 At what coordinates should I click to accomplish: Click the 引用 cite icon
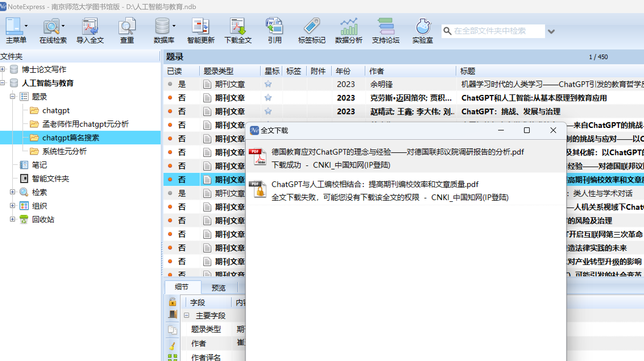coord(274,26)
